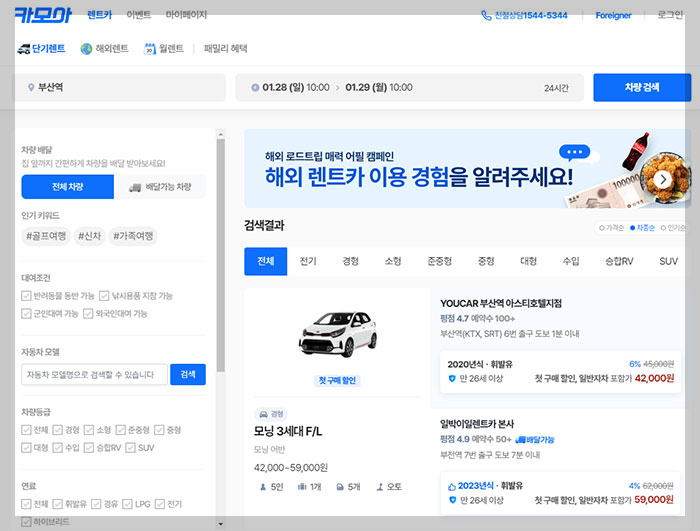The height and width of the screenshot is (531, 700).
Task: Click the shield icon in 42,000원 offer
Action: (x=452, y=379)
